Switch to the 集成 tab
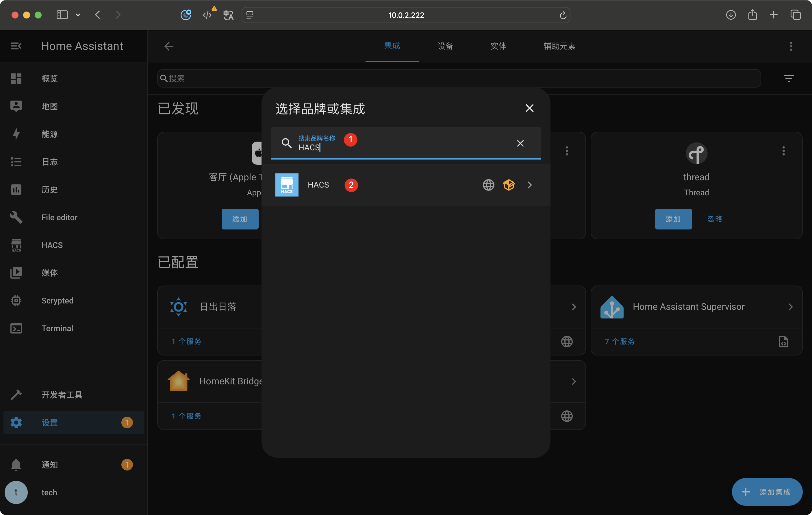This screenshot has height=515, width=812. coord(392,46)
